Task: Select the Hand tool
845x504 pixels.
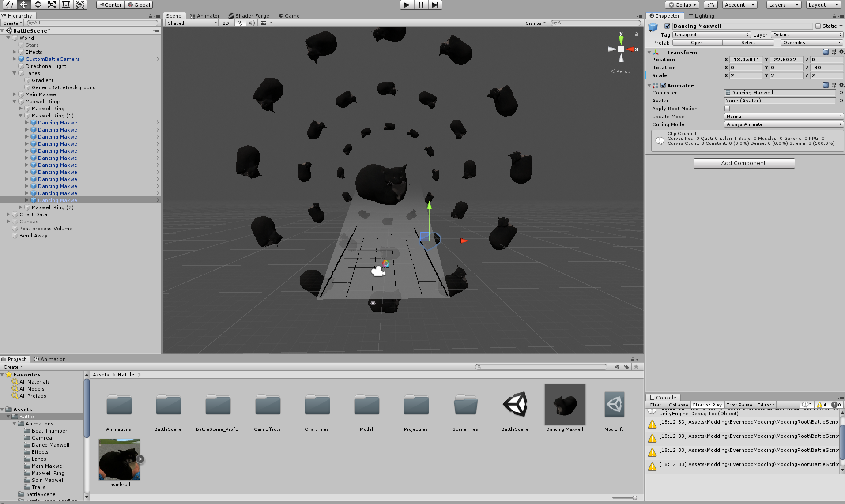Action: (x=9, y=5)
